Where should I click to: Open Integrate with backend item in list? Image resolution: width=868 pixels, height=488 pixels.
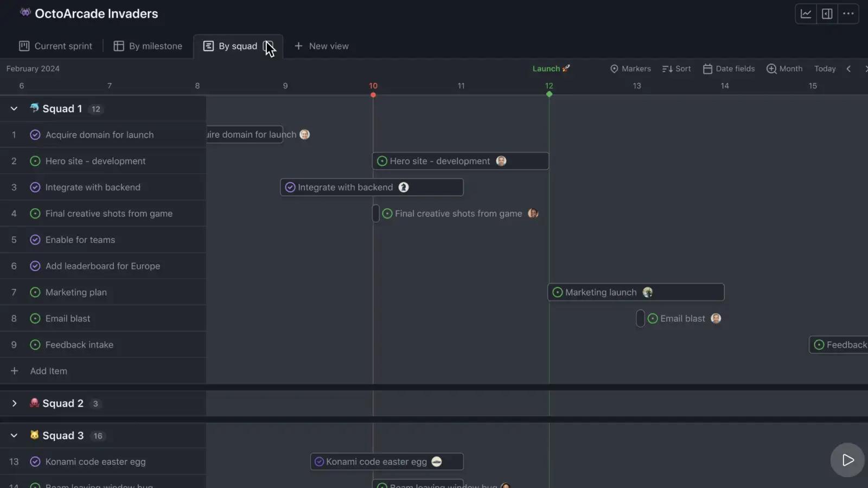coord(93,188)
